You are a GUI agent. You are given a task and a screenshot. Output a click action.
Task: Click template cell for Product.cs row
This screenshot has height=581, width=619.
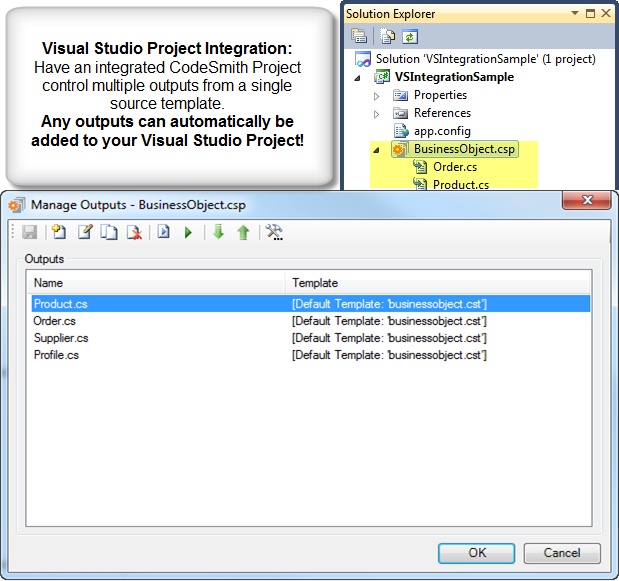[x=389, y=304]
